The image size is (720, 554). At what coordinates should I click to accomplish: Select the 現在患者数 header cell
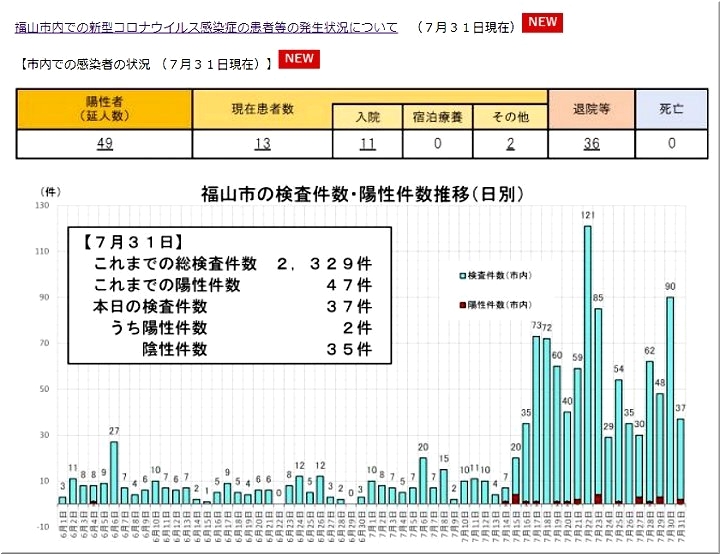click(x=262, y=108)
